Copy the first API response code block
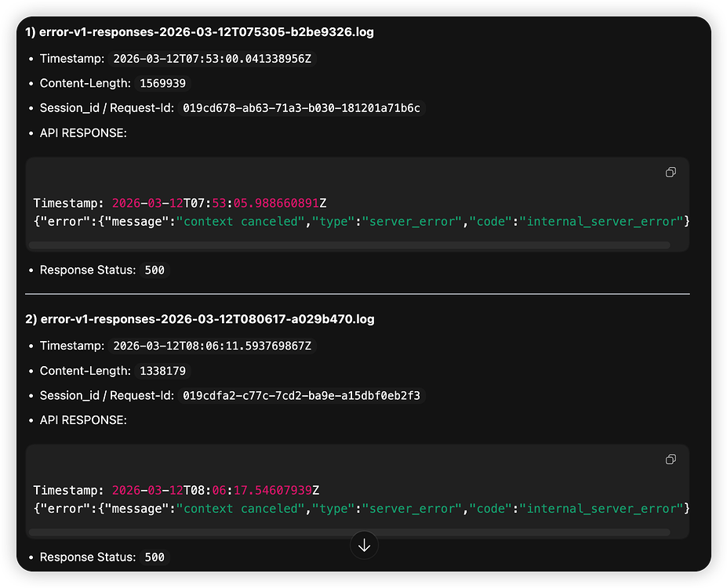This screenshot has height=588, width=727. point(671,172)
